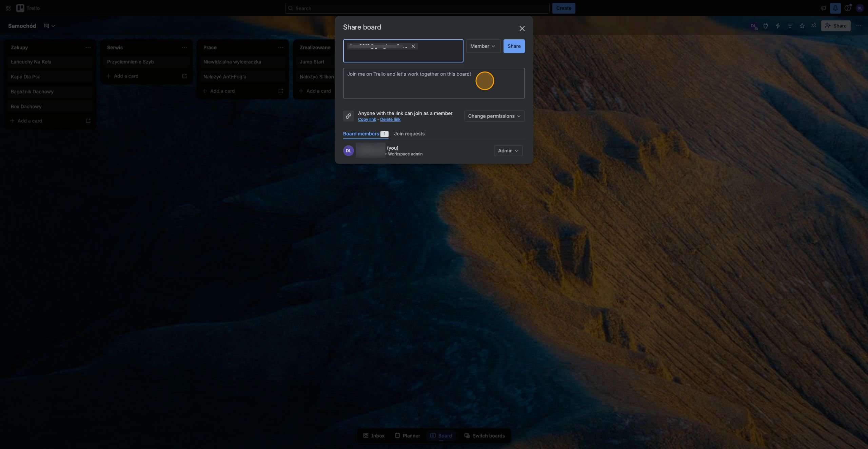Click the Copy link hyperlink
Image resolution: width=868 pixels, height=449 pixels.
point(367,119)
